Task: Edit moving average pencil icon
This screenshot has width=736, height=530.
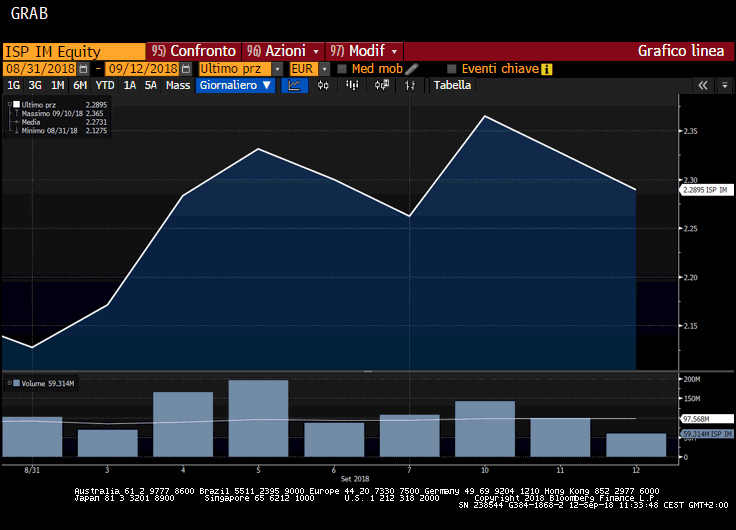Action: click(412, 69)
